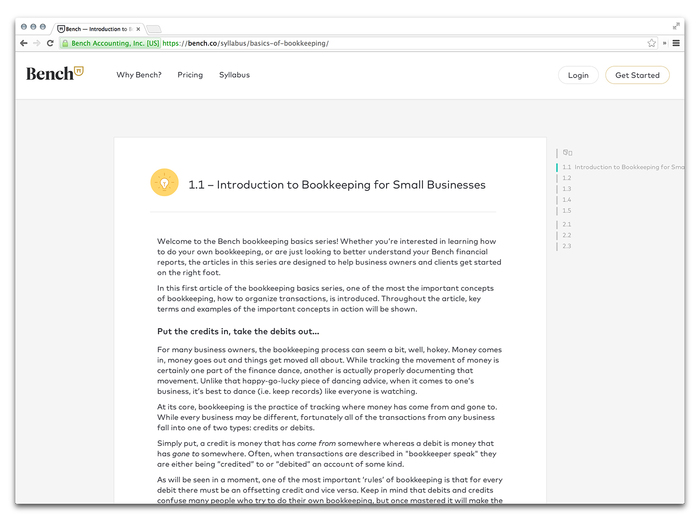Open the Why Bench? menu item

[x=139, y=75]
